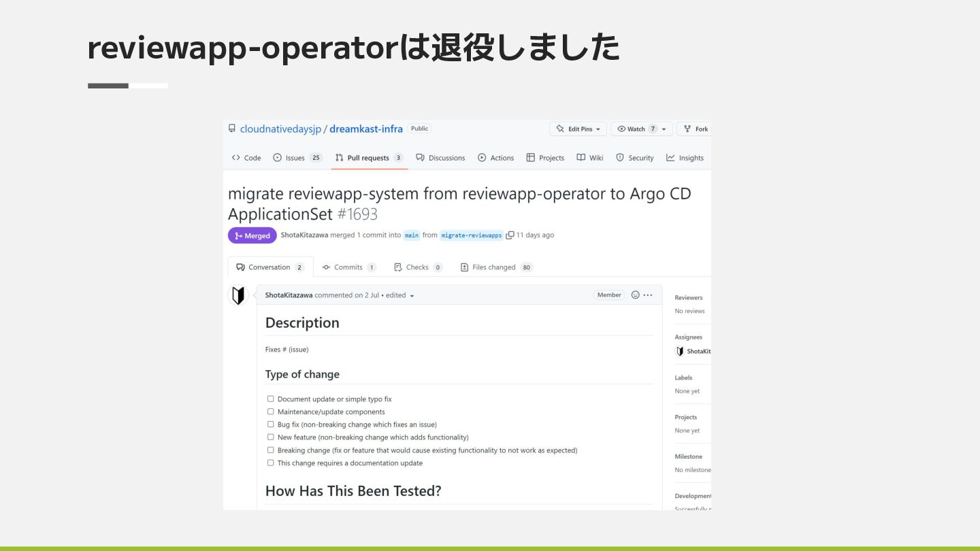Click the Issues circle icon
The height and width of the screenshot is (551, 980).
277,158
